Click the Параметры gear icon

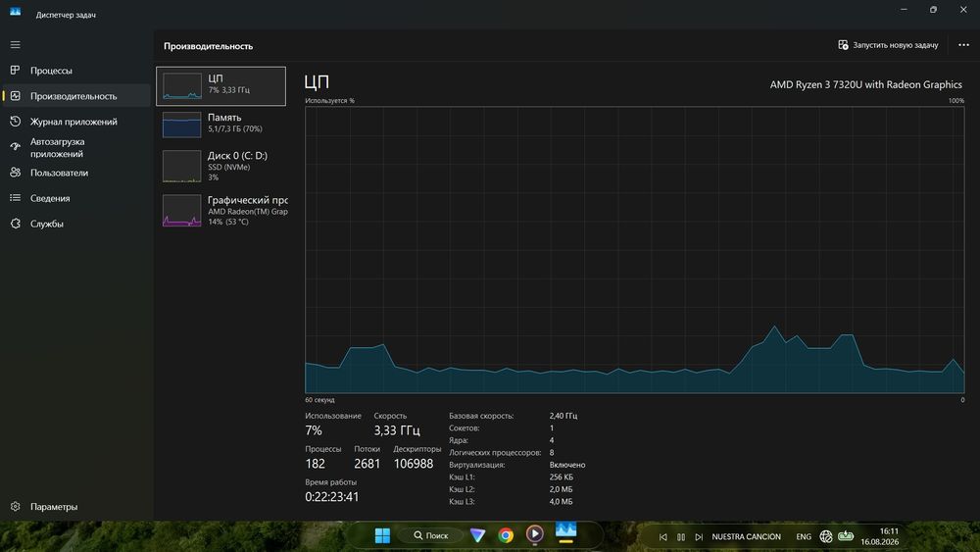[x=15, y=506]
